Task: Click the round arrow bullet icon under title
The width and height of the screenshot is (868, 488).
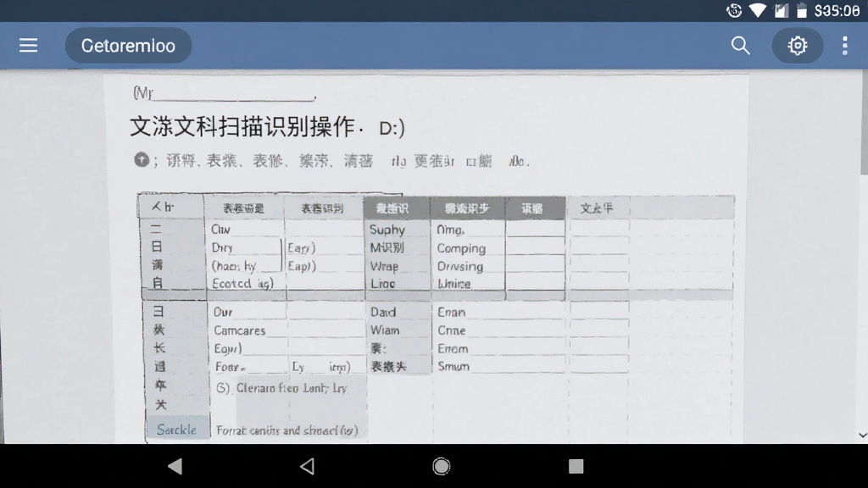Action: [142, 160]
